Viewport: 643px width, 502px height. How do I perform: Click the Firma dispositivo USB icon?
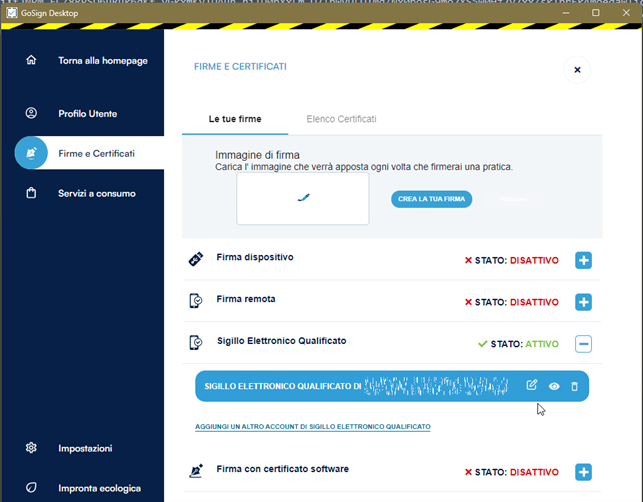(x=196, y=259)
